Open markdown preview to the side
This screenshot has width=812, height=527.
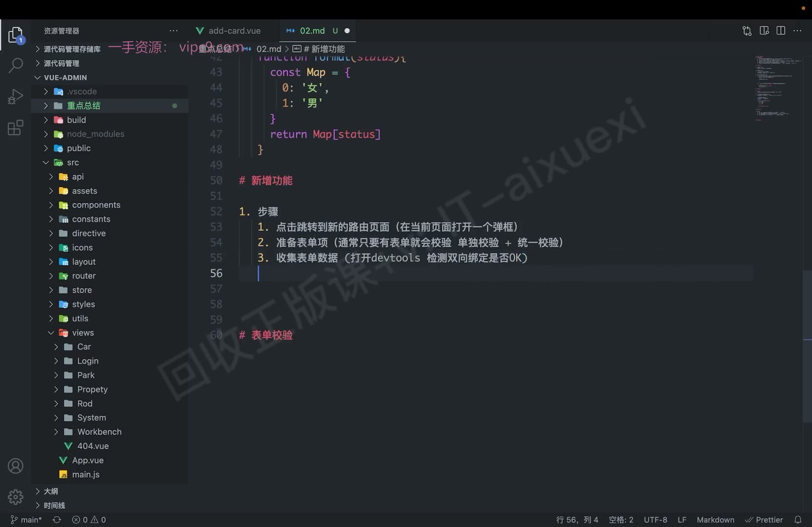(x=764, y=31)
